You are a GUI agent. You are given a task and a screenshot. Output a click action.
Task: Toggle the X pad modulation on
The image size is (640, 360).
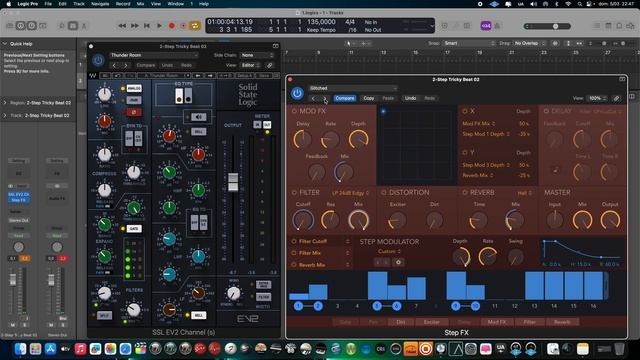[x=464, y=111]
